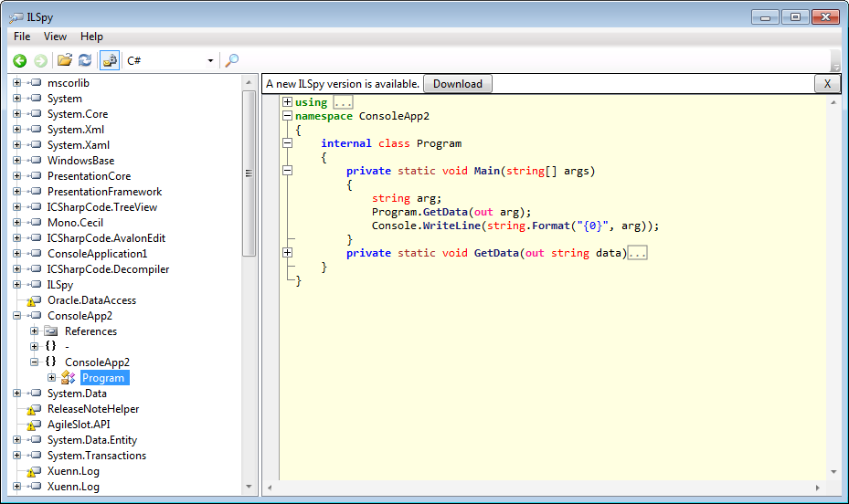
Task: Dismiss the update notice with X
Action: (x=827, y=84)
